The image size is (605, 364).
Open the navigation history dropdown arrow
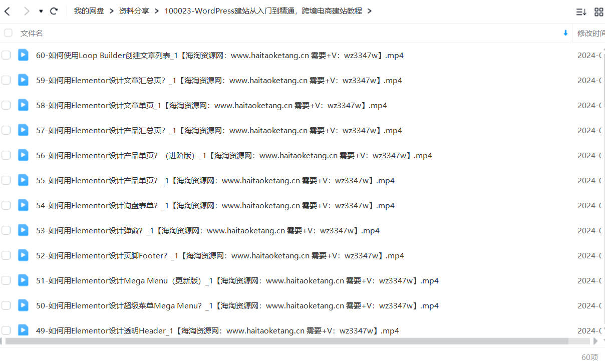pos(41,11)
